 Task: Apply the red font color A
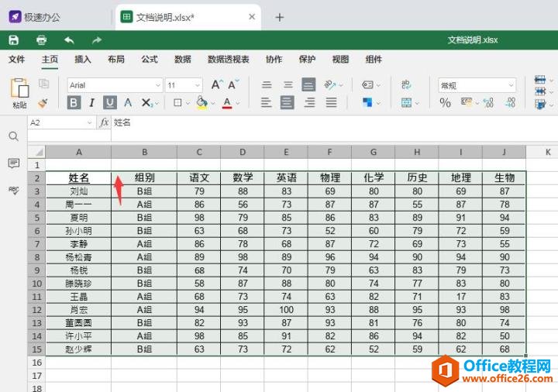[x=227, y=103]
